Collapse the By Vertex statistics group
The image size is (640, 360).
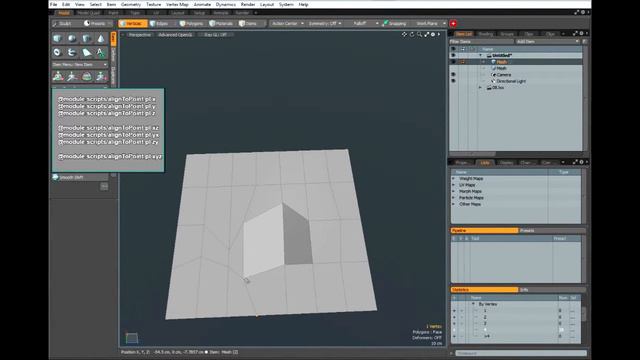[473, 304]
